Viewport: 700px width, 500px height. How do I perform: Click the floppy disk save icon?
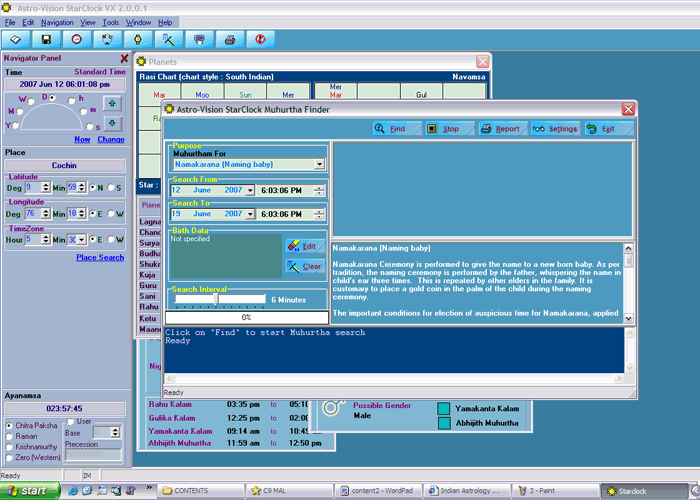(46, 40)
